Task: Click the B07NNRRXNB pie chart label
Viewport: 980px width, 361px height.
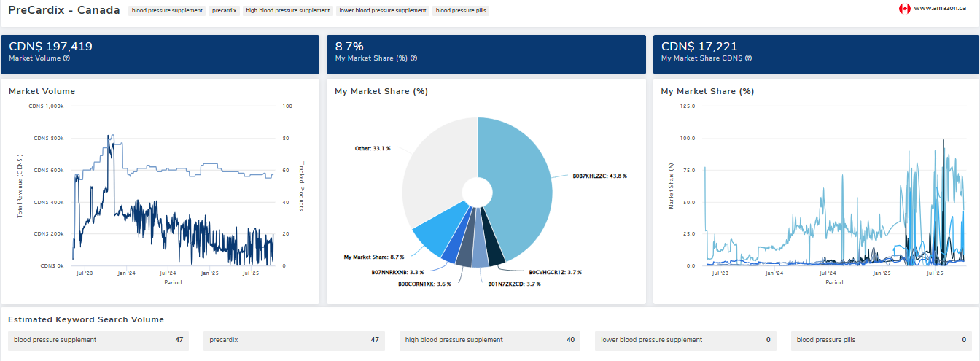Action: 397,272
